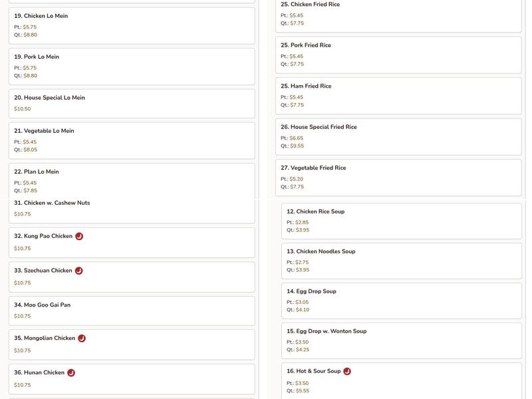
Task: Pick Chicken Fried Rice item
Action: coord(398,15)
